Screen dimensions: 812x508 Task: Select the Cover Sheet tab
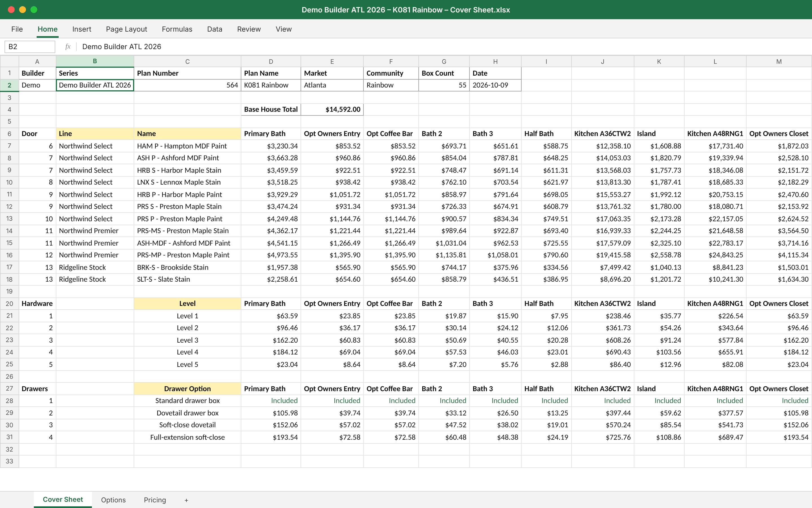pyautogui.click(x=63, y=500)
